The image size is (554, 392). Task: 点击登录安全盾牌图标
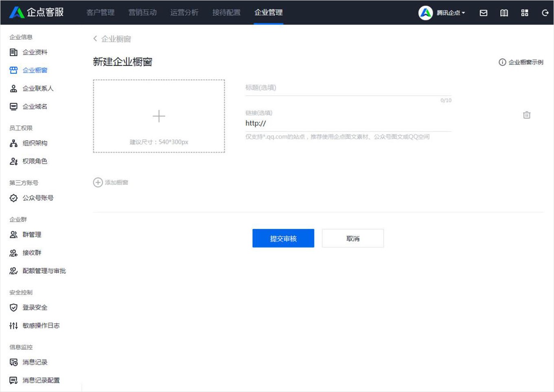(13, 307)
